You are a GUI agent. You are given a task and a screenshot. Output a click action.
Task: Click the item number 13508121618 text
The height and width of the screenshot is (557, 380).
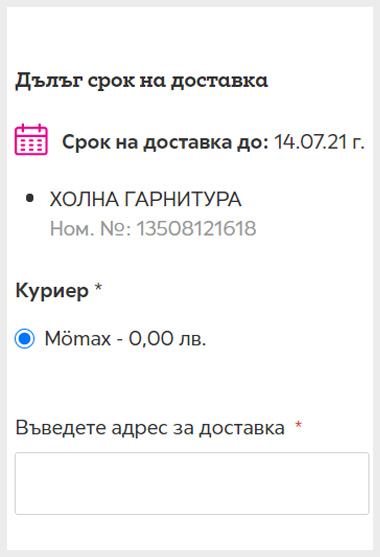click(x=196, y=228)
